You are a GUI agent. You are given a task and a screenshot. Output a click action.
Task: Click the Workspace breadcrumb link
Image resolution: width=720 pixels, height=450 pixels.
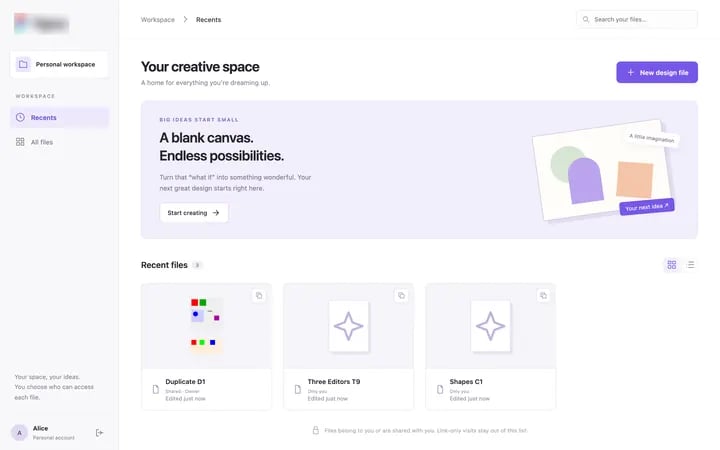(158, 20)
